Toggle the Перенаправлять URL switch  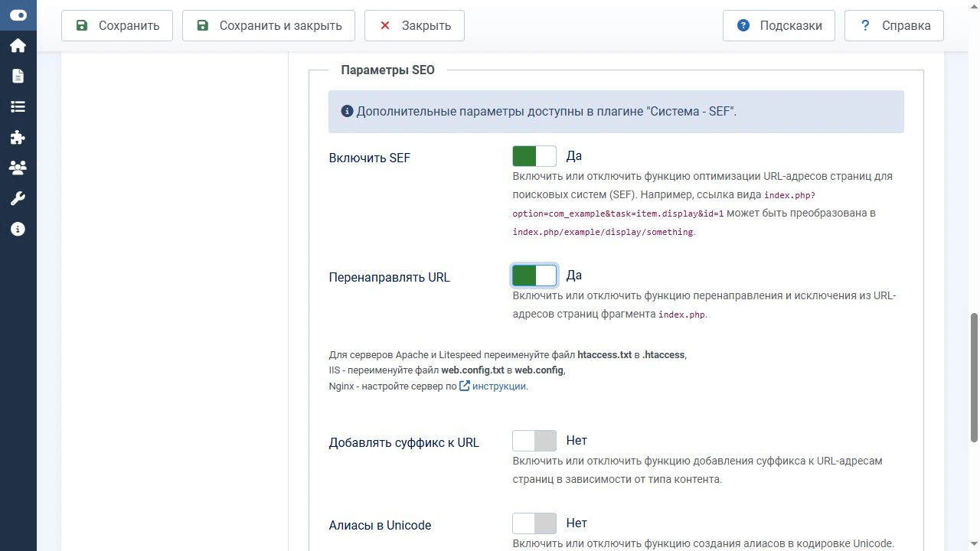[534, 275]
